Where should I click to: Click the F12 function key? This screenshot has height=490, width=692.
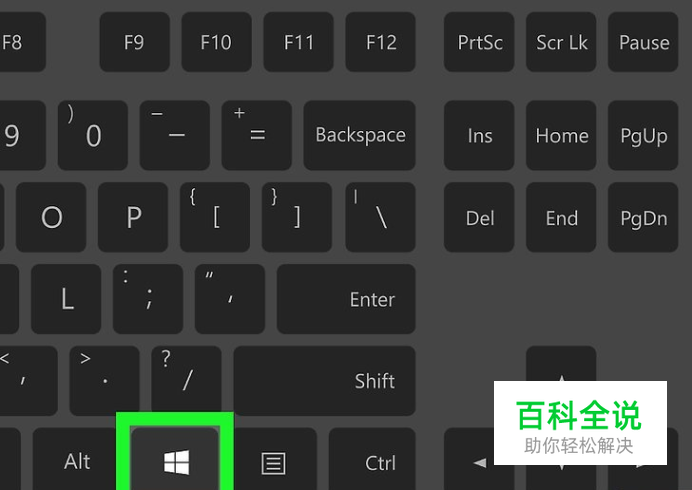pos(380,42)
